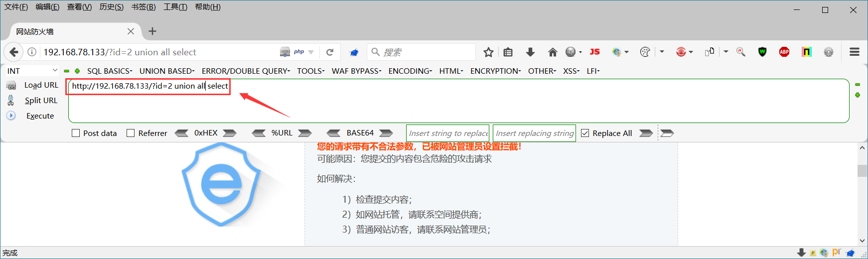Uncheck the Replace All checkbox
868x259 pixels.
pos(585,133)
